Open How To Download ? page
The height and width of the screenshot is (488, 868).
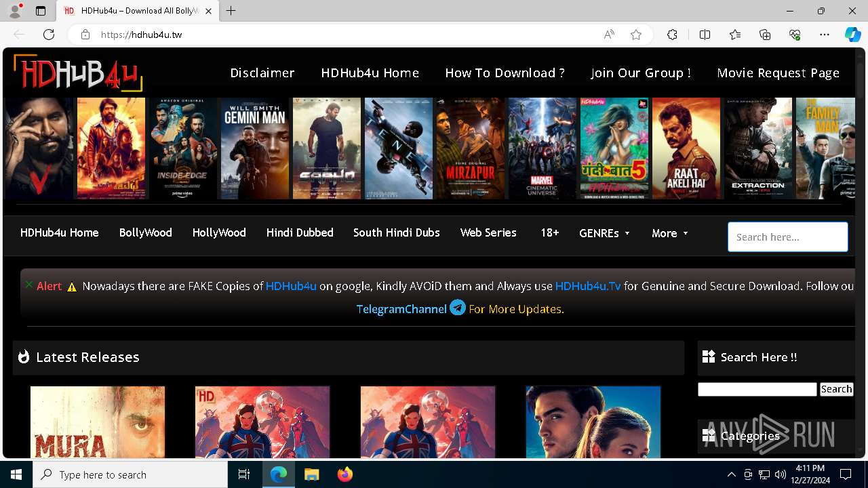[505, 73]
